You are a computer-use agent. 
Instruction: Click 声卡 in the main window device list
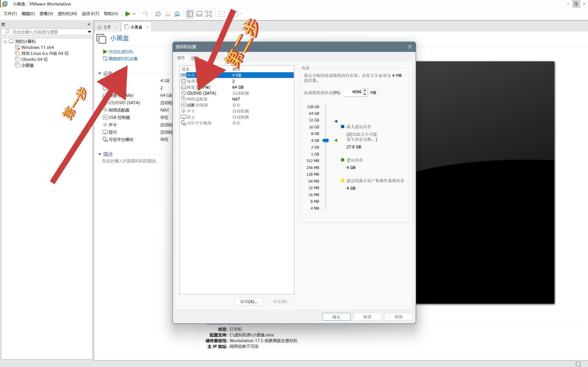pyautogui.click(x=113, y=125)
